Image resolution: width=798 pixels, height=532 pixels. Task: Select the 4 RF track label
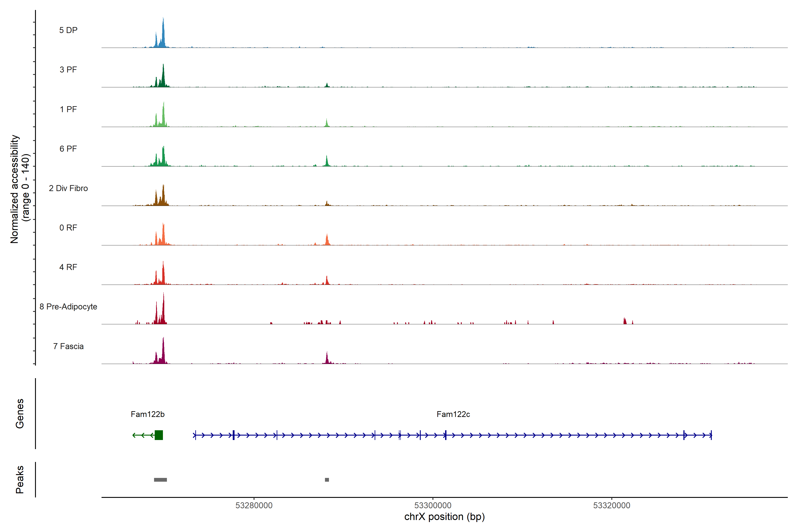tap(68, 267)
